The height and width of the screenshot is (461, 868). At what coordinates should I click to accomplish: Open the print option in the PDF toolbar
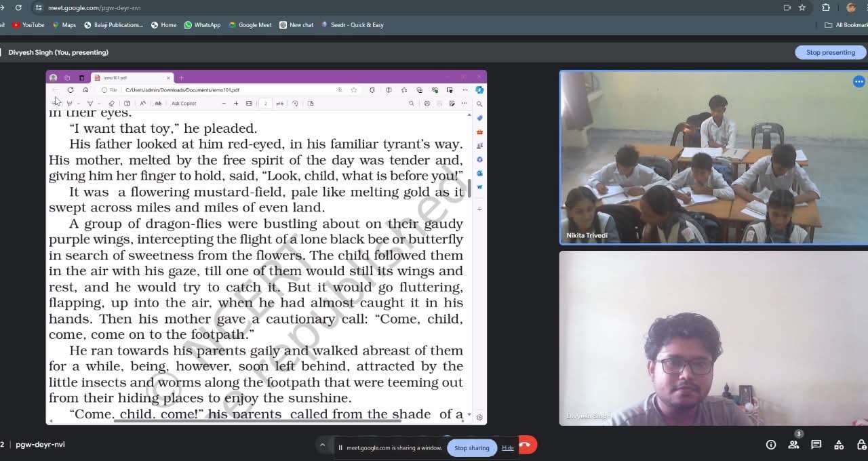pyautogui.click(x=427, y=103)
